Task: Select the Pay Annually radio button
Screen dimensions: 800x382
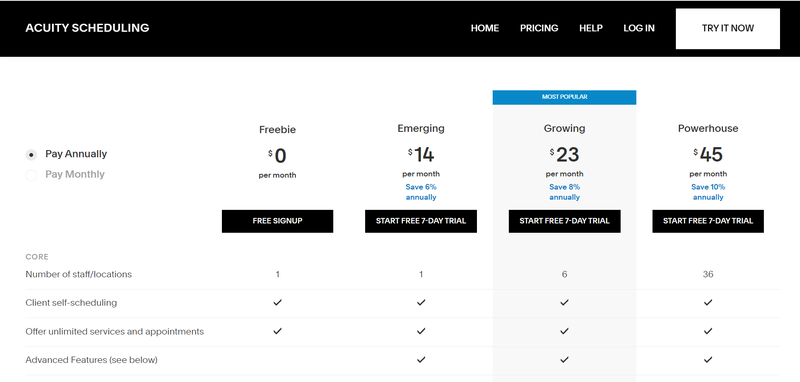Action: (x=31, y=155)
